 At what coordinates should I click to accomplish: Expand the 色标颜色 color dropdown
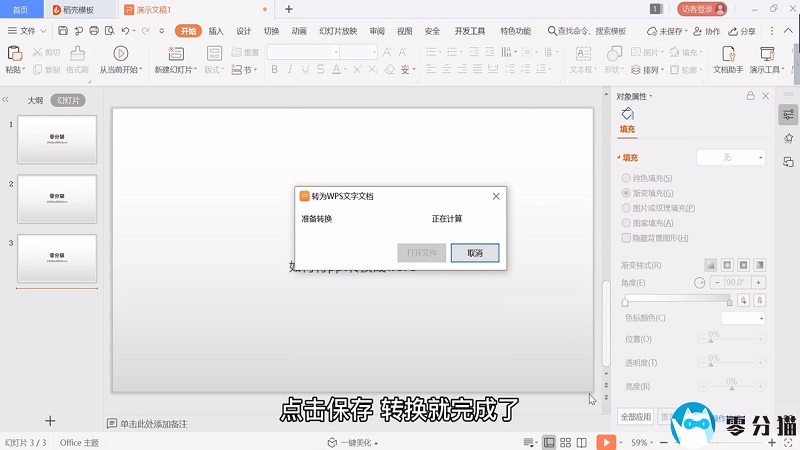coord(742,318)
